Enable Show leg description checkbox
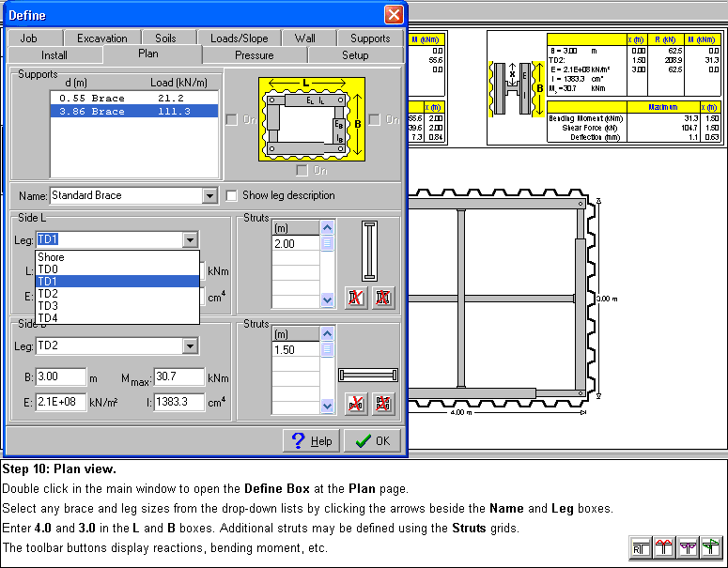This screenshot has width=728, height=568. 233,195
